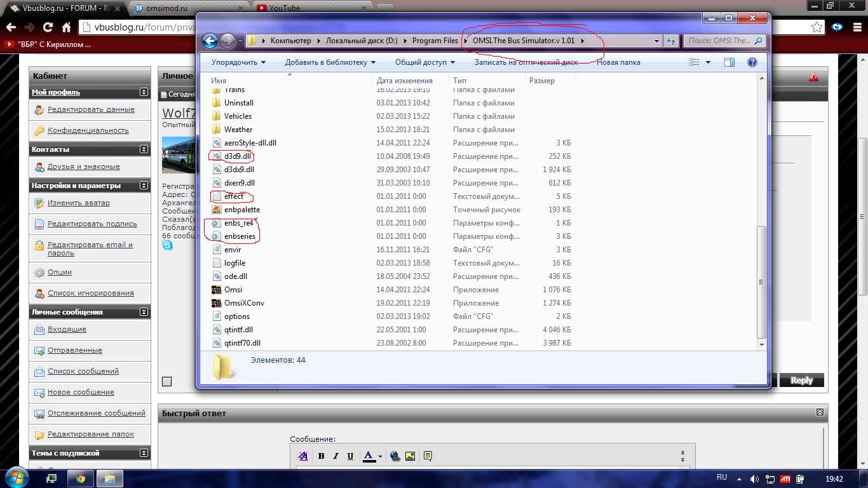Collapse the Личные сообщения sidebar section
This screenshot has width=868, height=488.
(x=144, y=312)
